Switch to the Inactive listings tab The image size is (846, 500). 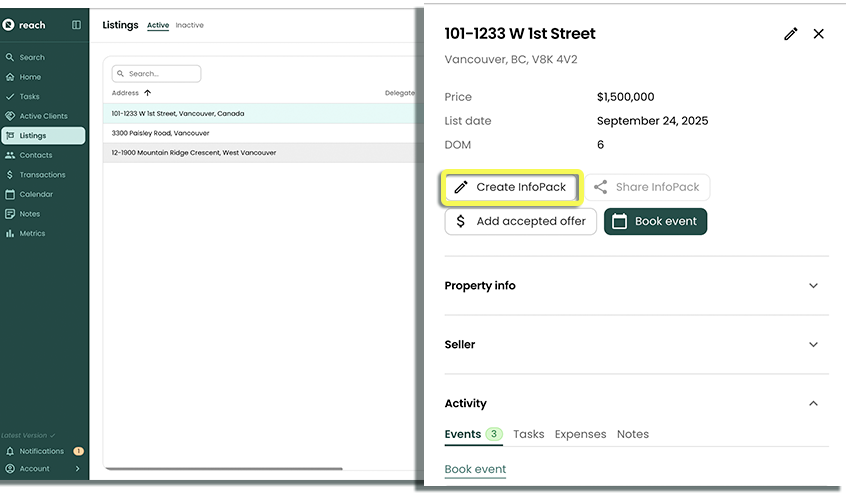click(x=189, y=25)
